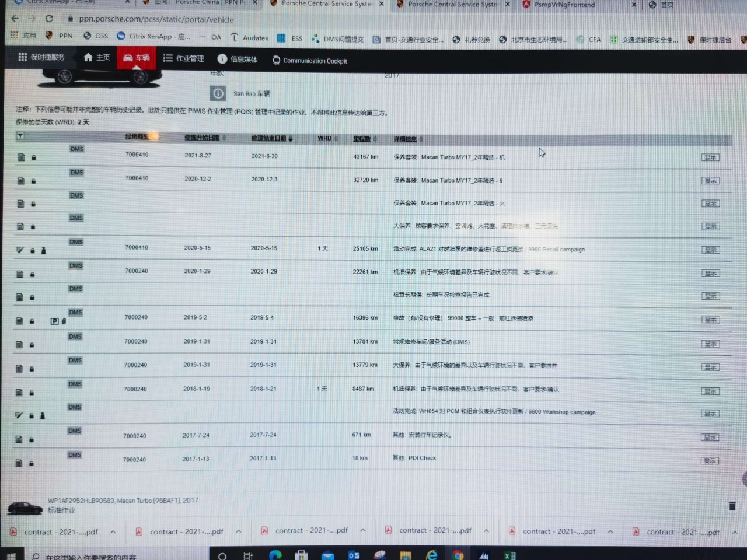The image size is (747, 560).
Task: Click 显示 for the 大保养 顾客要求保养 row
Action: pyautogui.click(x=710, y=226)
